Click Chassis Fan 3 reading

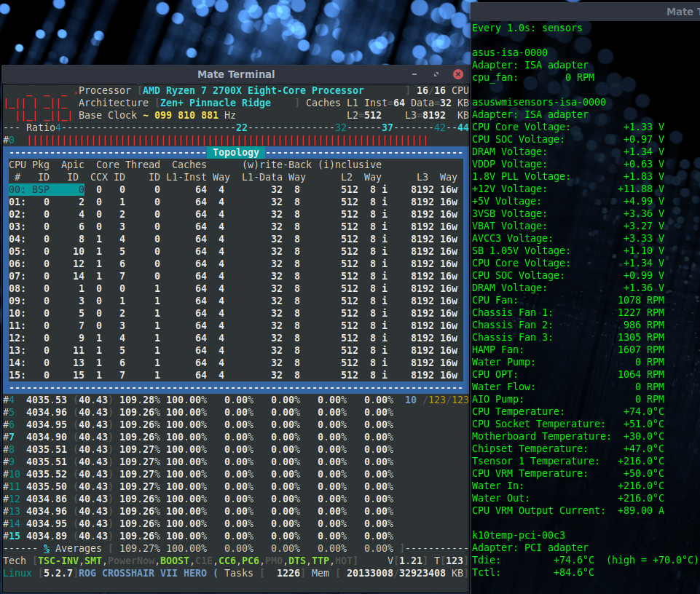tap(568, 337)
